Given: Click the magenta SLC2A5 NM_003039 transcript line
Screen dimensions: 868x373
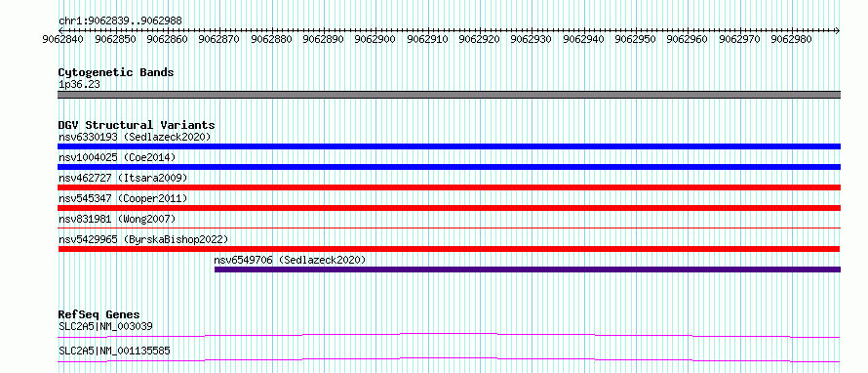Looking at the screenshot, I should click(449, 335).
